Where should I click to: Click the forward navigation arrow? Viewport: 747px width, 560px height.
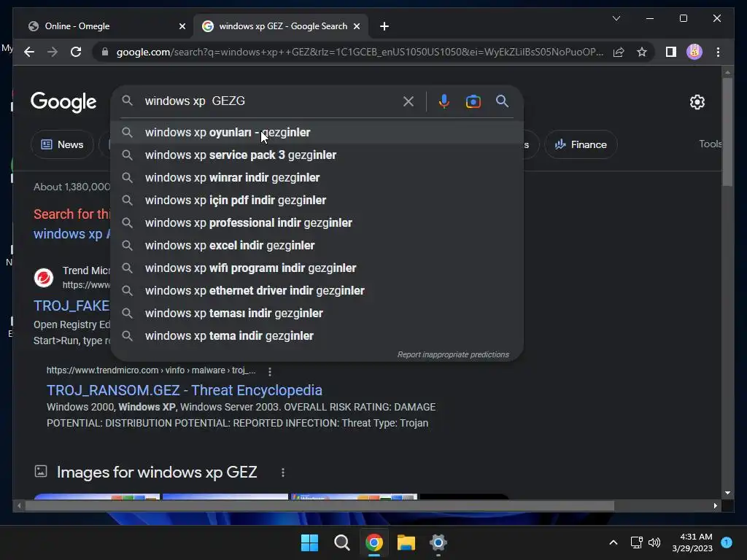point(53,52)
